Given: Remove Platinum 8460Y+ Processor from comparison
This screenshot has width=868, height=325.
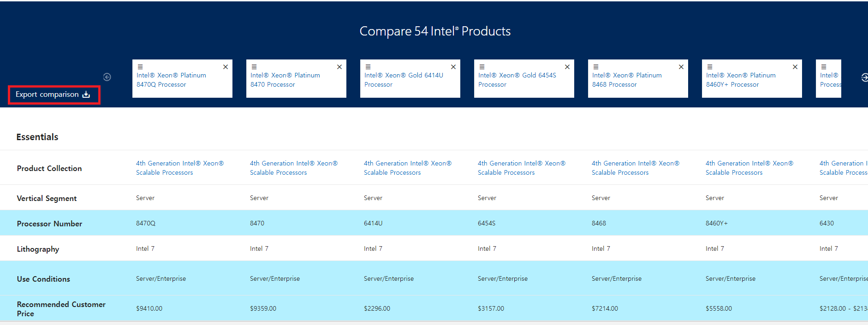Looking at the screenshot, I should [x=795, y=67].
